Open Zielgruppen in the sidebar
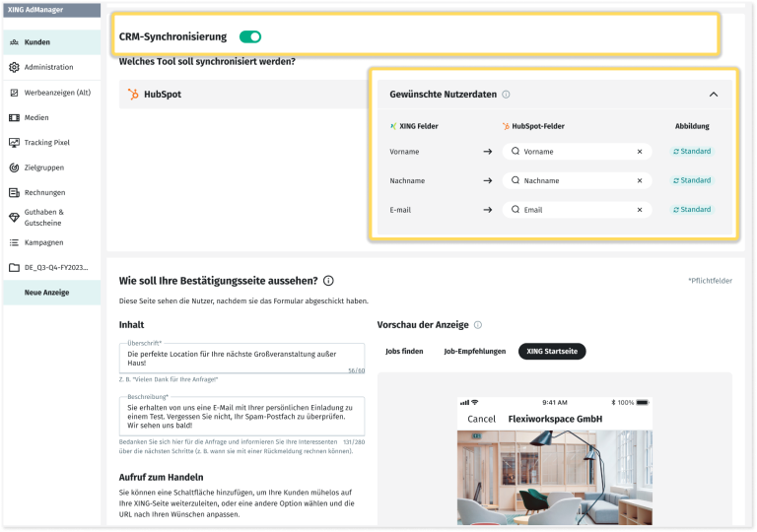The height and width of the screenshot is (532, 757). 51,167
